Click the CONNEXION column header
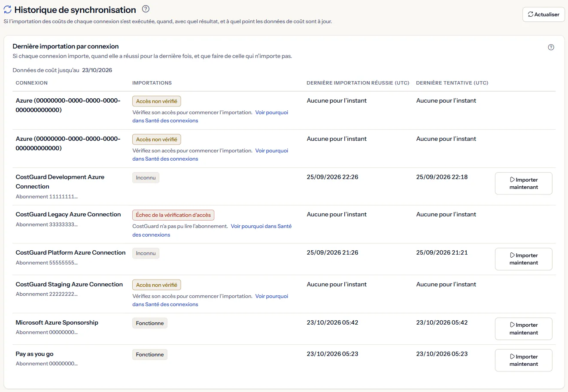This screenshot has height=392, width=568. 32,83
